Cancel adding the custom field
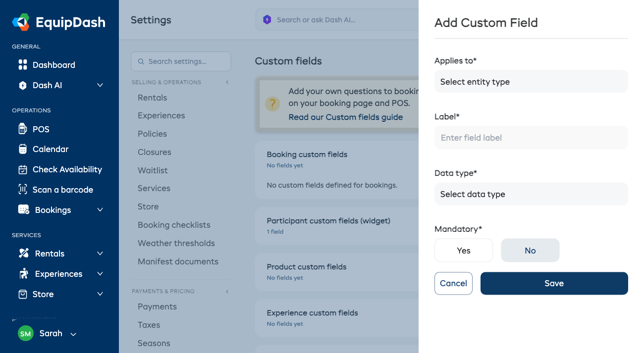Image resolution: width=644 pixels, height=353 pixels. [x=453, y=283]
